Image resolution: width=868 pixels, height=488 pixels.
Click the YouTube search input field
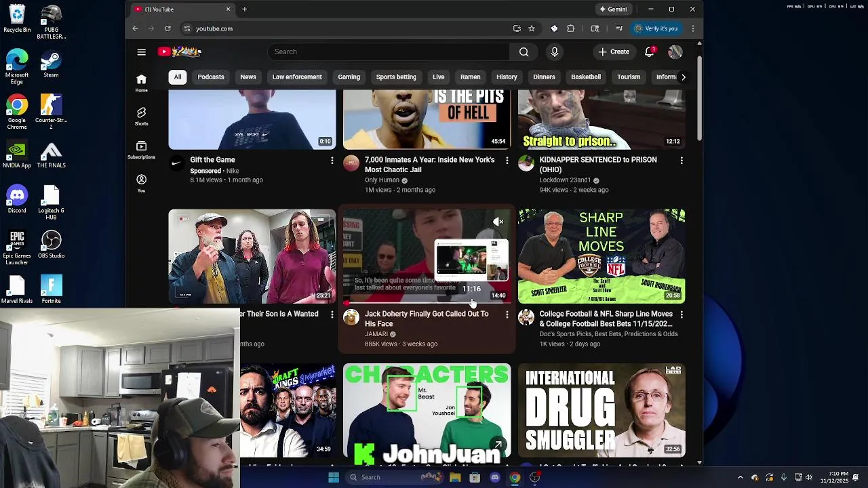click(x=389, y=52)
